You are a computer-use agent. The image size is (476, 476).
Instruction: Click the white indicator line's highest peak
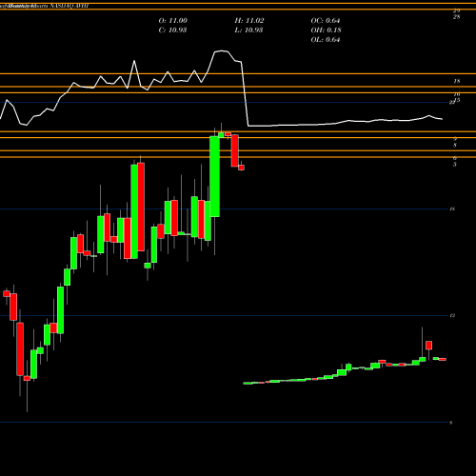pyautogui.click(x=221, y=50)
